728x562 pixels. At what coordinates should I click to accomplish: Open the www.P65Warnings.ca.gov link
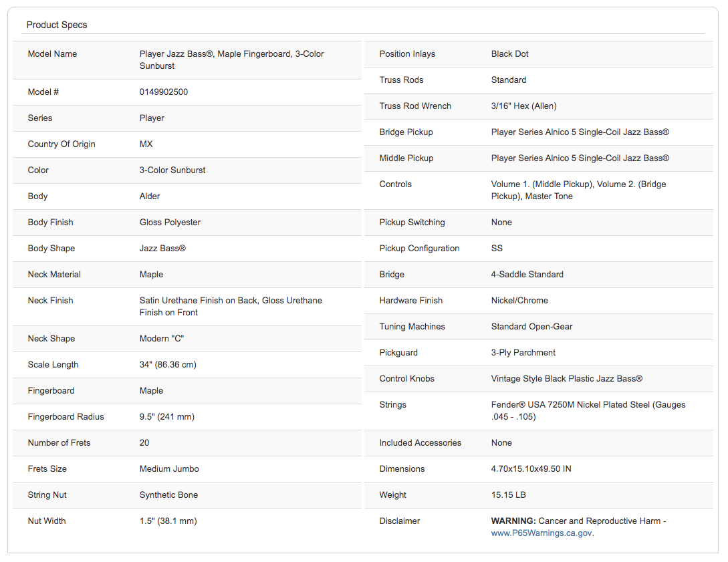(x=541, y=533)
